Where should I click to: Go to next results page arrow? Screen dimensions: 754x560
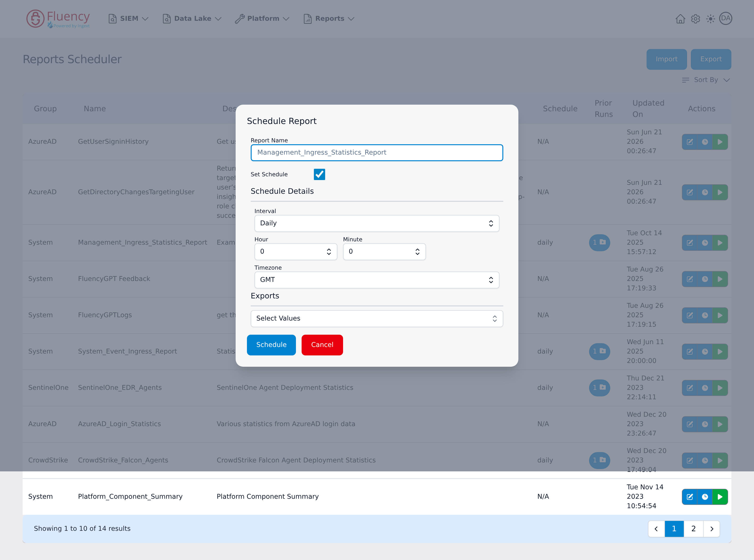[x=712, y=529]
